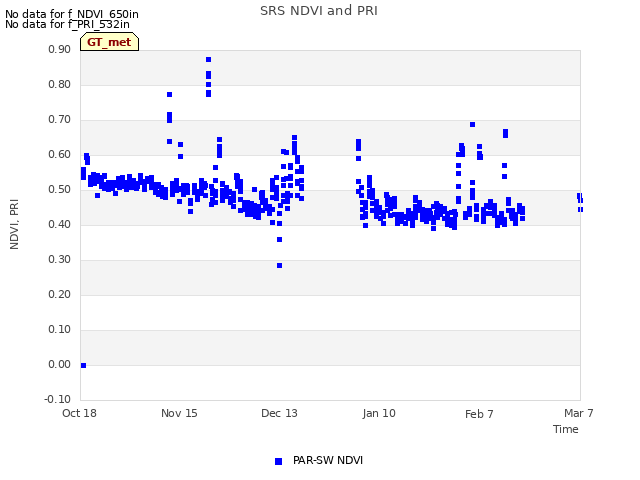The image size is (640, 480).
Task: Click the 0.60 y-axis tick label
Action: pyautogui.click(x=59, y=154)
